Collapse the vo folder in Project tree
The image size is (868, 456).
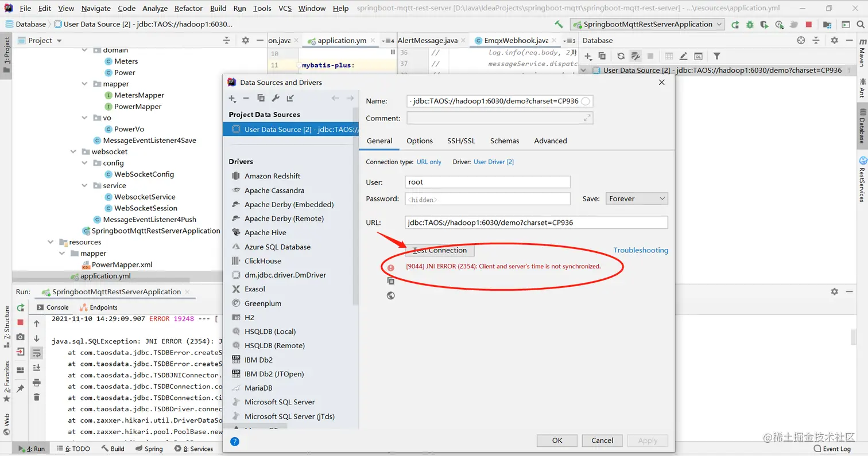pyautogui.click(x=85, y=118)
